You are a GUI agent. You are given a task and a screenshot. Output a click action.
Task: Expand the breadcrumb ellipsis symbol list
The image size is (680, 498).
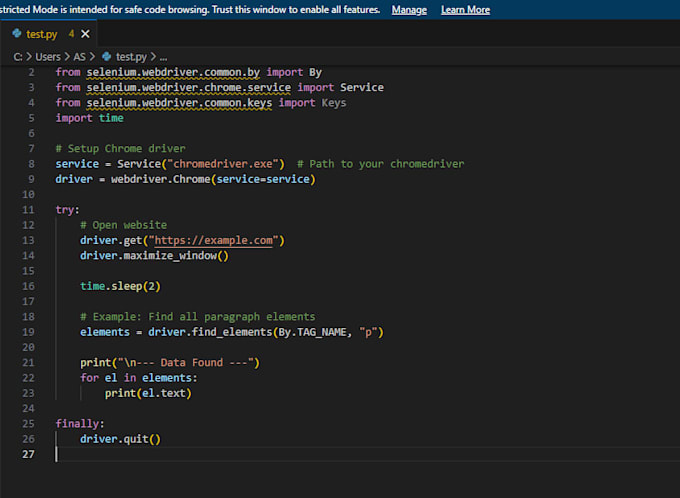(163, 57)
